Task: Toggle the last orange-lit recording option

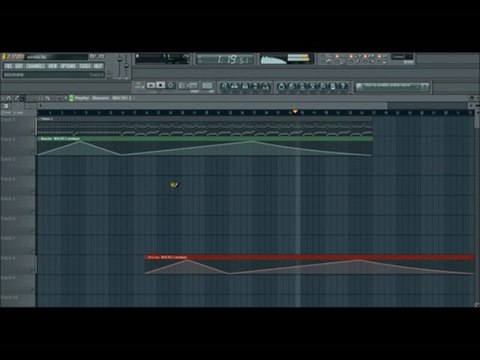Action: click(x=379, y=56)
